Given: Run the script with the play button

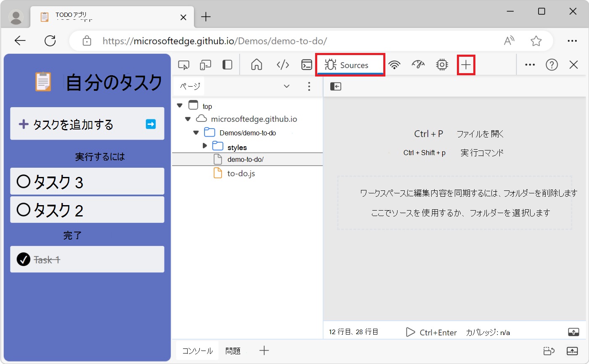Looking at the screenshot, I should [411, 332].
